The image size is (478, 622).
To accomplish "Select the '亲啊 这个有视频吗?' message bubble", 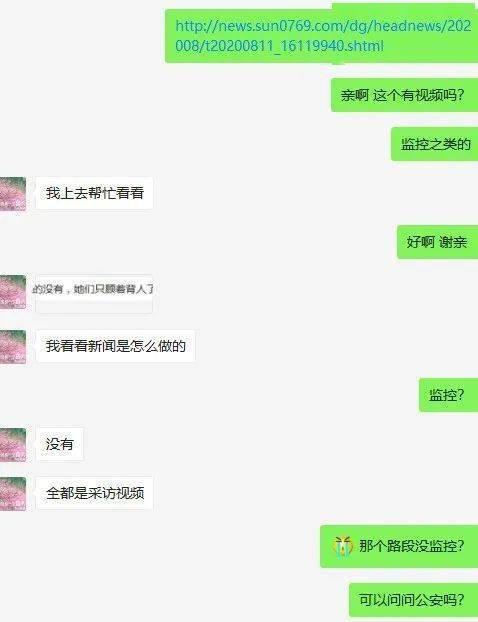I will pos(404,95).
